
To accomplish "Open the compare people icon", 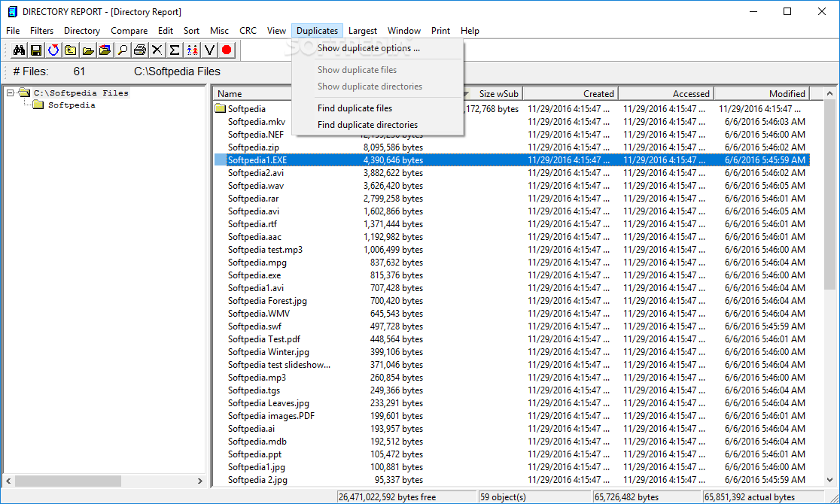I will 191,50.
